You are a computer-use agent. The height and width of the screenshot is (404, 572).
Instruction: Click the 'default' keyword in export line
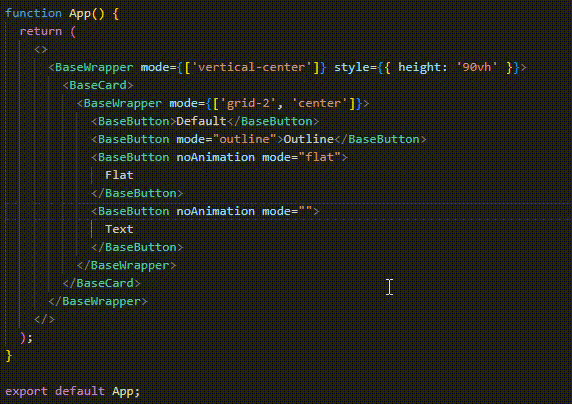click(x=80, y=391)
